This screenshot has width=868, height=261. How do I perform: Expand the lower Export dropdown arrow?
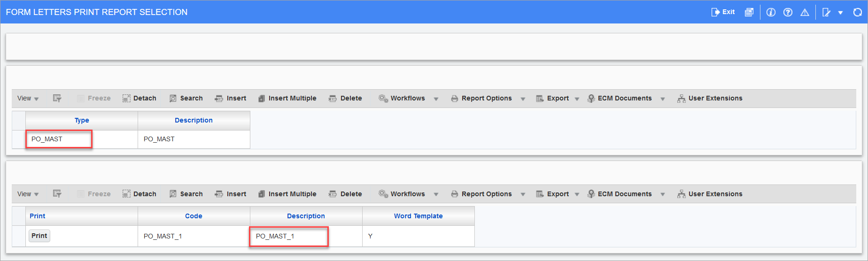pos(577,195)
